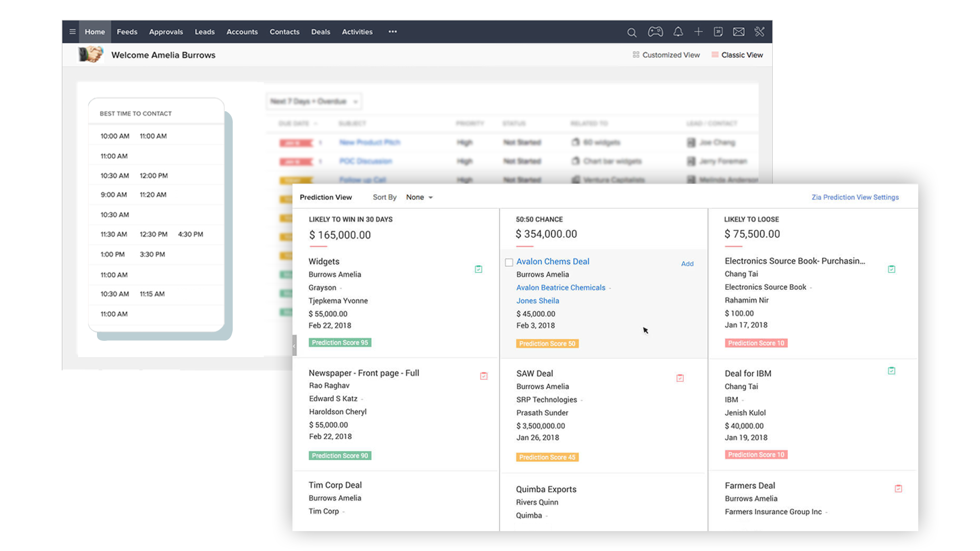The image size is (980, 551).
Task: Click the search magnifier icon
Action: (631, 32)
